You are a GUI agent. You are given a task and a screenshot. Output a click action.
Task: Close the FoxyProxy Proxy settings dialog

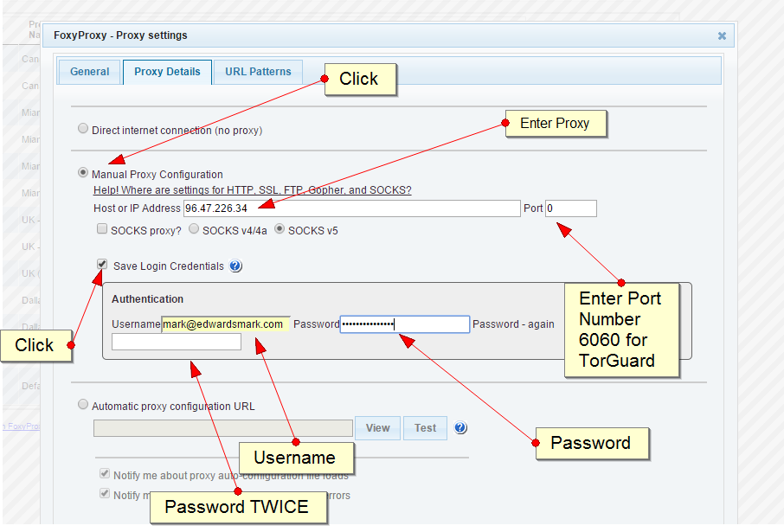coord(722,36)
